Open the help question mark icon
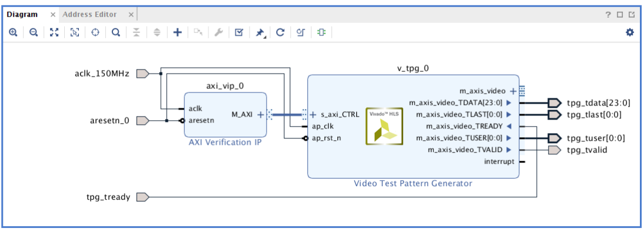 pos(608,15)
